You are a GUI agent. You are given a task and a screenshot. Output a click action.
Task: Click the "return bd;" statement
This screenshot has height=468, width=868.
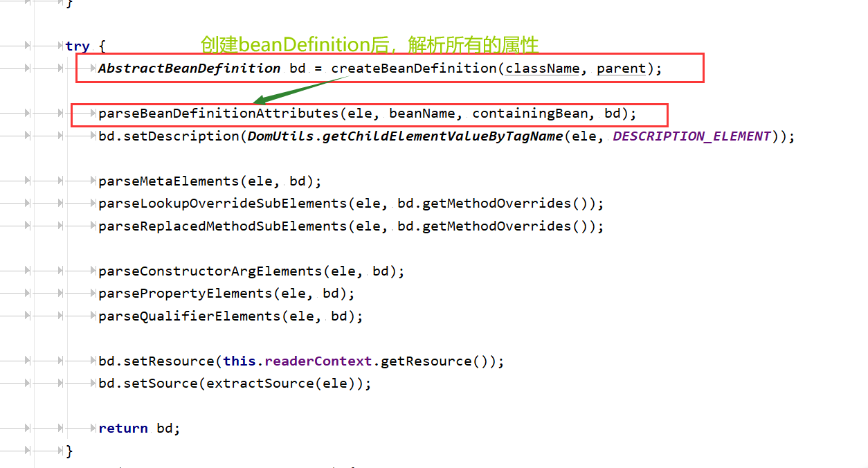coord(139,429)
